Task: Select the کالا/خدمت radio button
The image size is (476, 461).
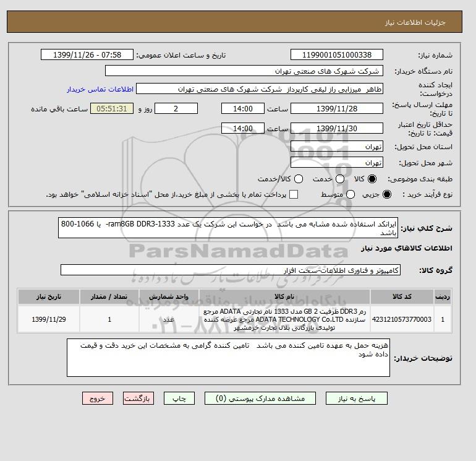Action: (299, 179)
